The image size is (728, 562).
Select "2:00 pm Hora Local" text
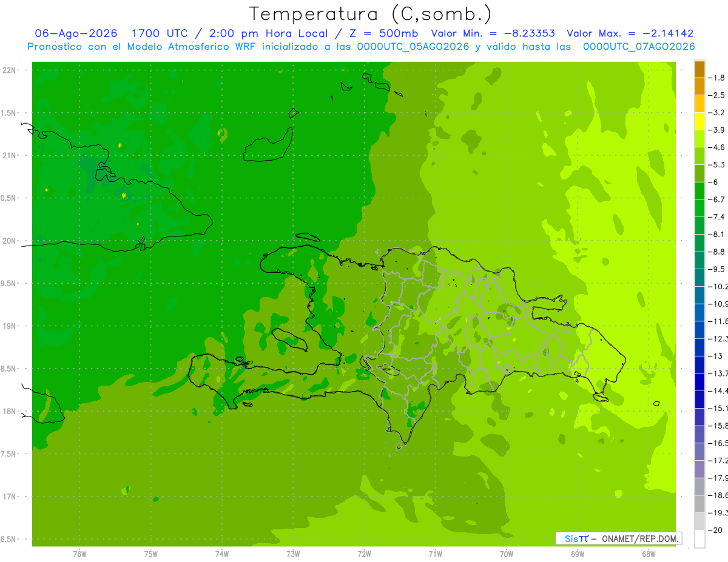pos(269,34)
